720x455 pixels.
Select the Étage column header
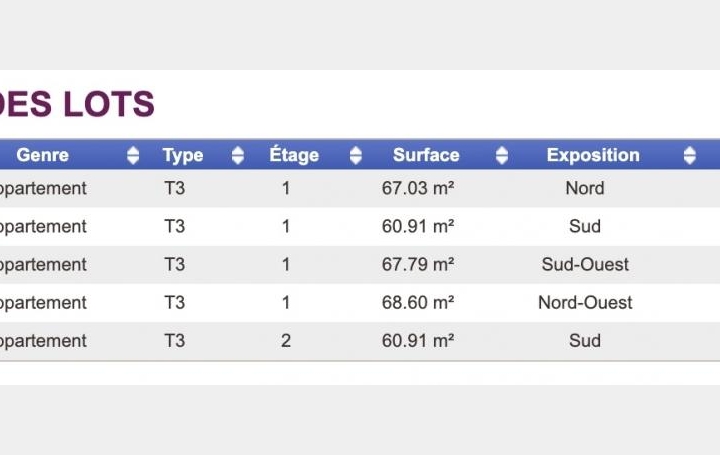click(294, 155)
